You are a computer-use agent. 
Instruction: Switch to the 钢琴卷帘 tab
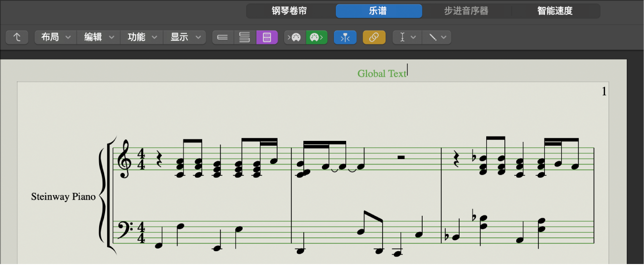click(289, 11)
